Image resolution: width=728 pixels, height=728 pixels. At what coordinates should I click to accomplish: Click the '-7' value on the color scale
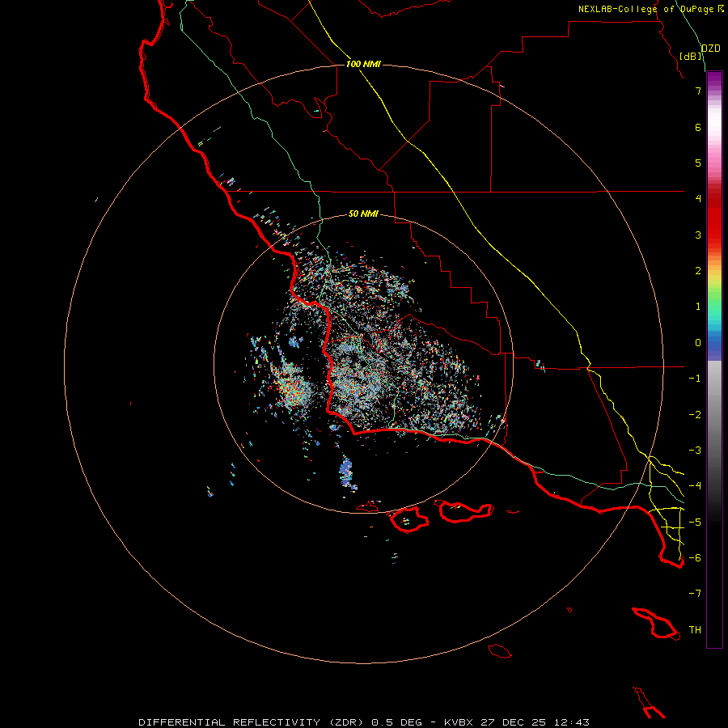[695, 594]
